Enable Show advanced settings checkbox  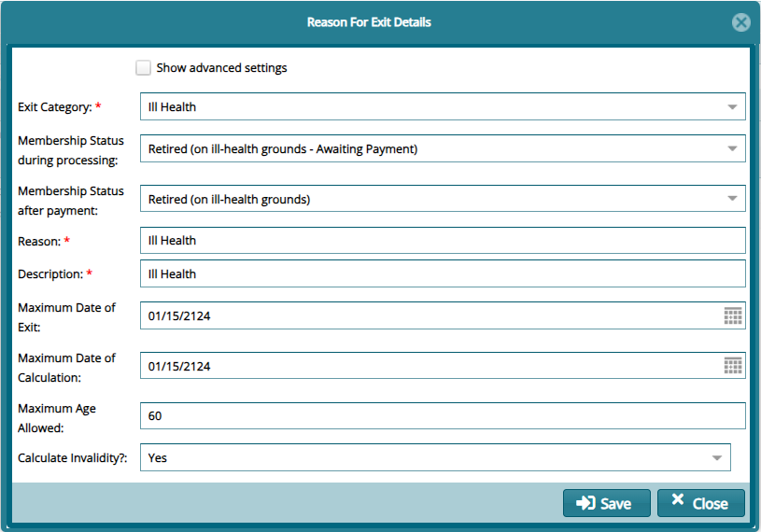click(x=143, y=68)
